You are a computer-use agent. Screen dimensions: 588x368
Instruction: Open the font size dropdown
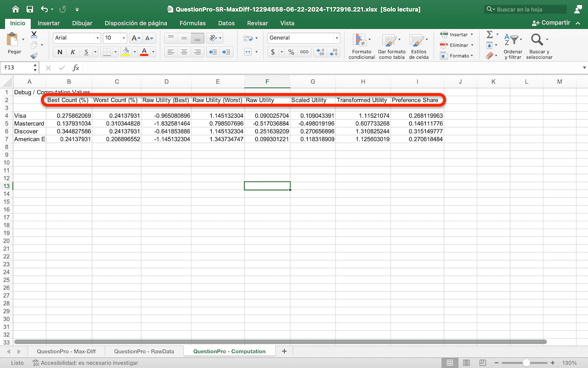[x=123, y=38]
